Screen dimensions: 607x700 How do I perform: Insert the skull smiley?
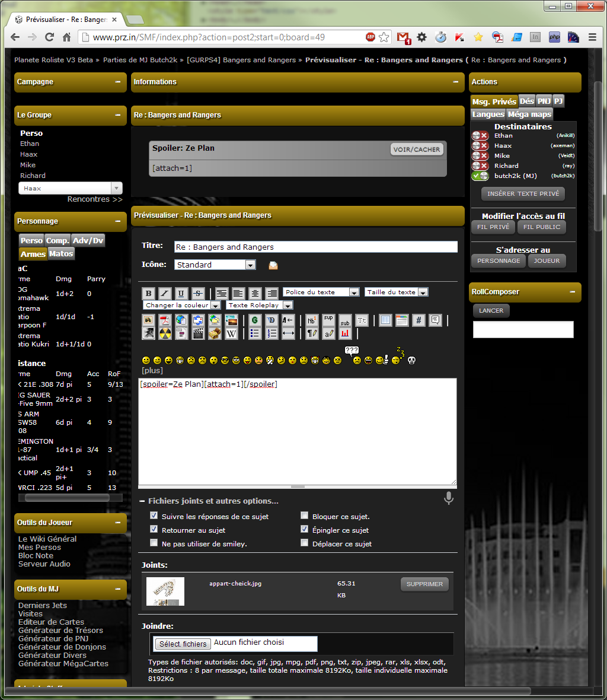(412, 360)
